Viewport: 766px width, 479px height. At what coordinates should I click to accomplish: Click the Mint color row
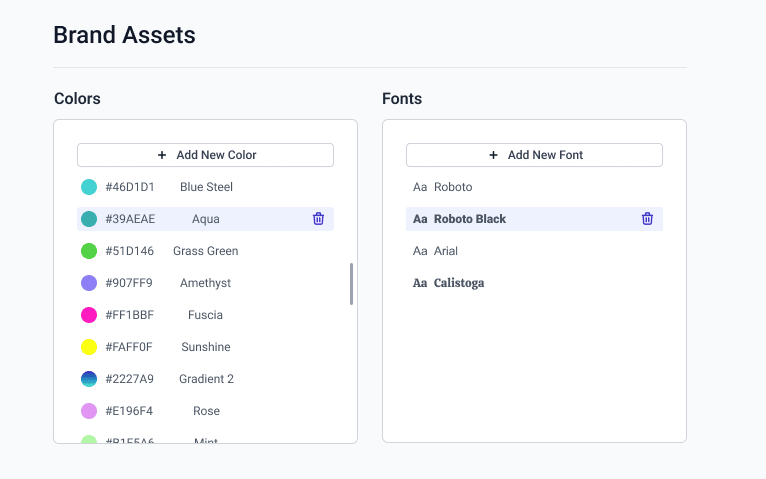[x=205, y=439]
